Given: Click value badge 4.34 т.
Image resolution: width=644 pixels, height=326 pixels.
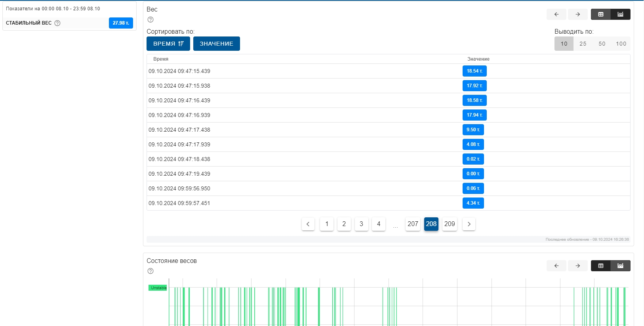Looking at the screenshot, I should (473, 203).
